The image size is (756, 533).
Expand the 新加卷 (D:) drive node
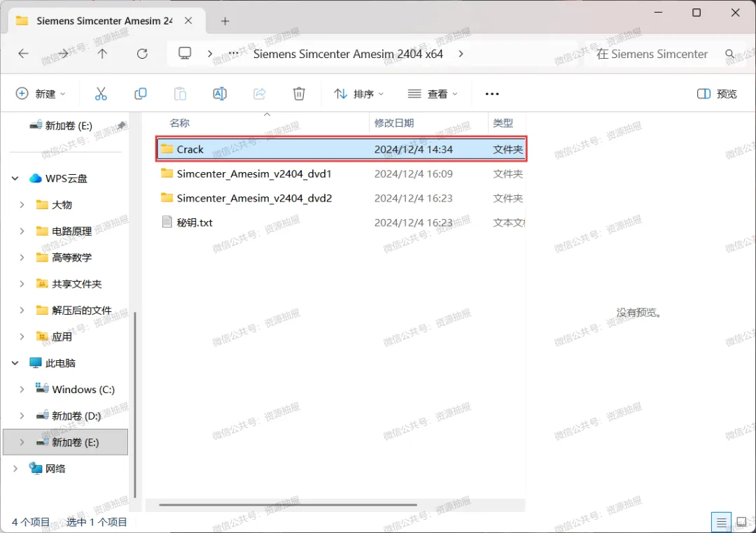point(22,415)
